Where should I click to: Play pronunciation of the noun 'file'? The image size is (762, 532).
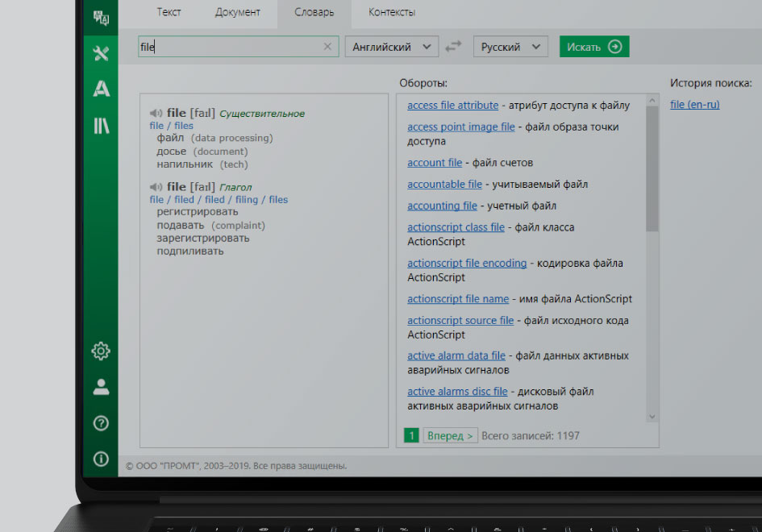(156, 114)
